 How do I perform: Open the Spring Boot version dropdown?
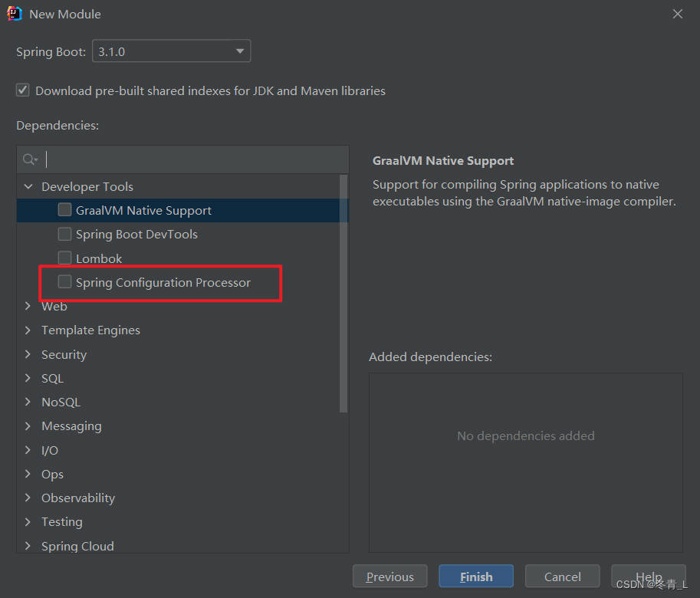(x=238, y=51)
